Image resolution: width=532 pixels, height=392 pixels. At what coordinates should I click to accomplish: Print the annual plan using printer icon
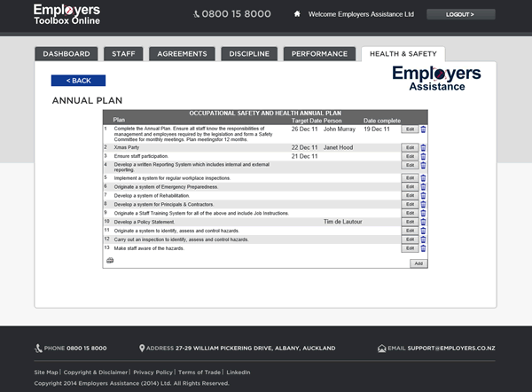pyautogui.click(x=110, y=261)
